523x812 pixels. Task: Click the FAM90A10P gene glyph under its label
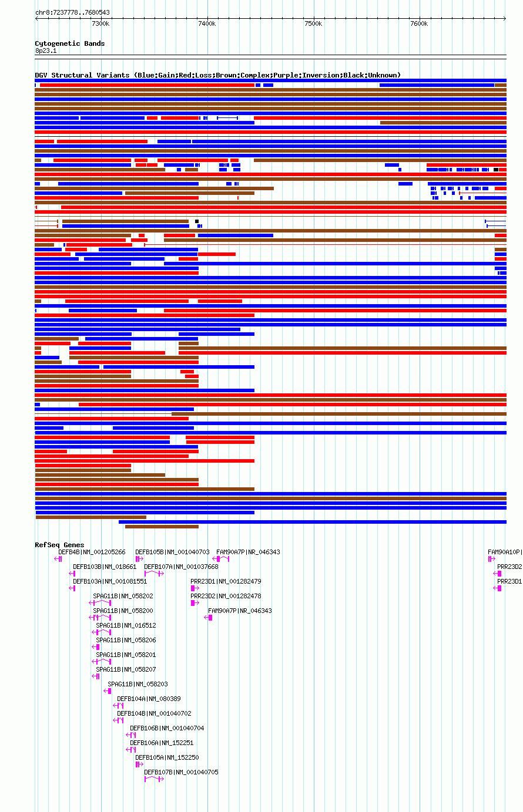click(491, 559)
